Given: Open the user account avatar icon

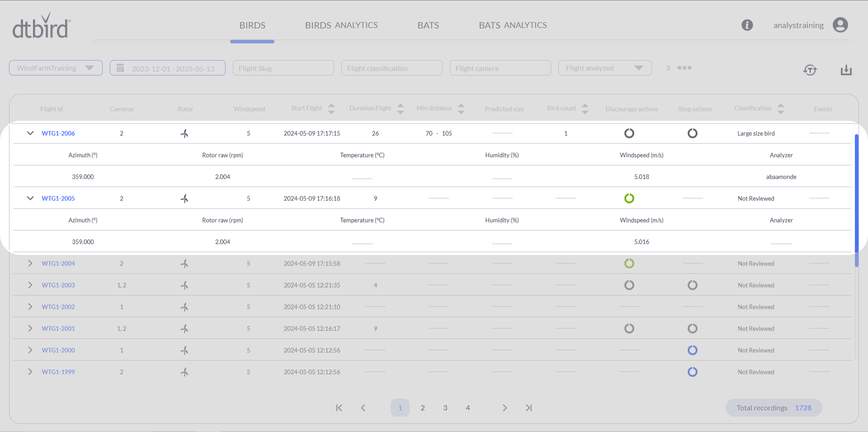Looking at the screenshot, I should coord(840,25).
